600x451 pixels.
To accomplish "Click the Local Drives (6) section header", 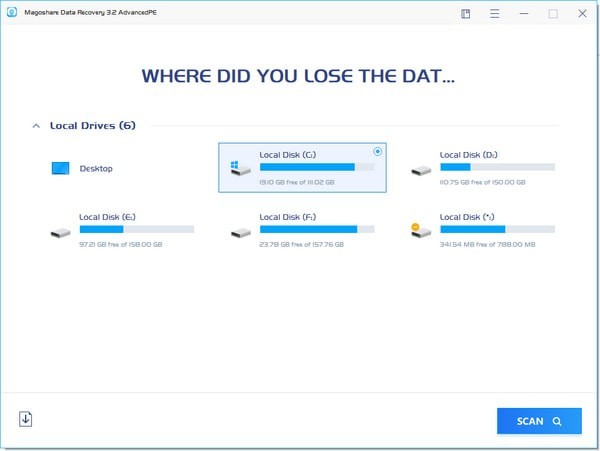I will click(x=93, y=126).
